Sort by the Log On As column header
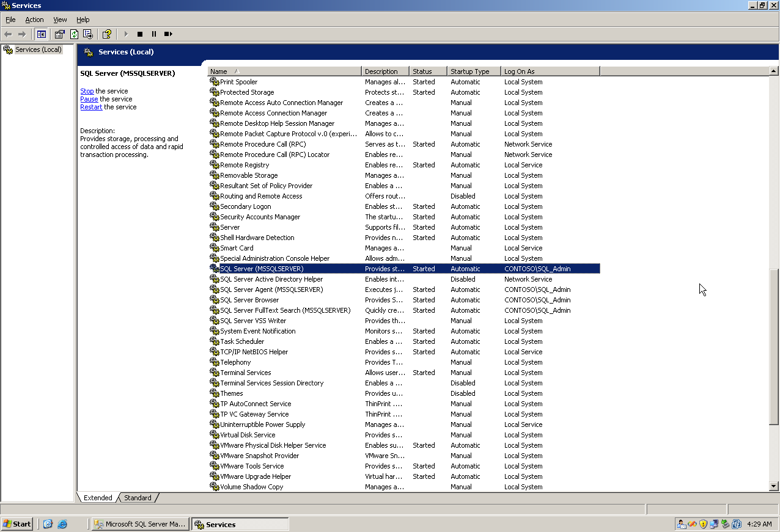The height and width of the screenshot is (532, 780). tap(550, 71)
